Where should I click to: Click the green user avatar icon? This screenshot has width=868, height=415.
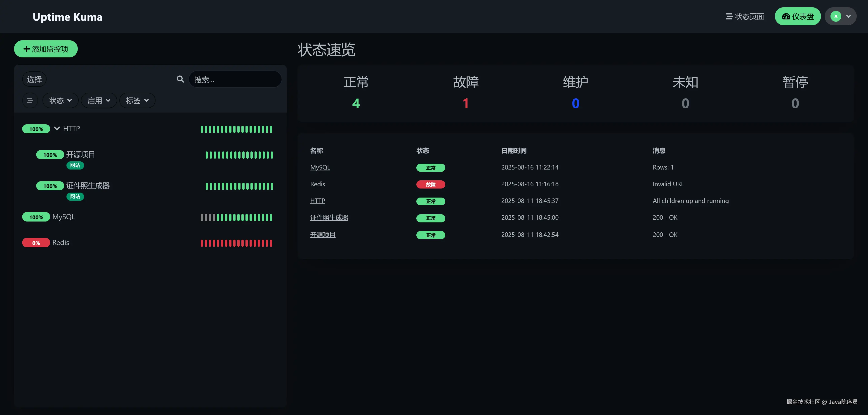coord(836,16)
